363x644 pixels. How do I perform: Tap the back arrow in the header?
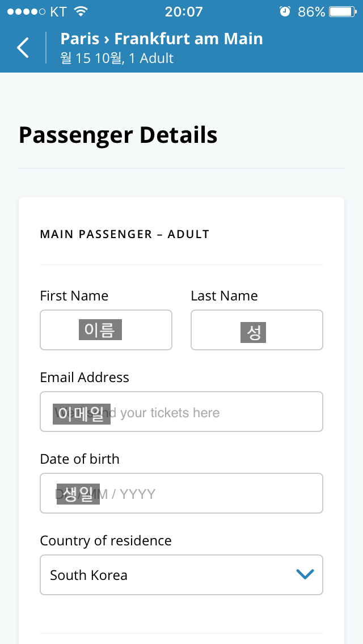tap(23, 48)
